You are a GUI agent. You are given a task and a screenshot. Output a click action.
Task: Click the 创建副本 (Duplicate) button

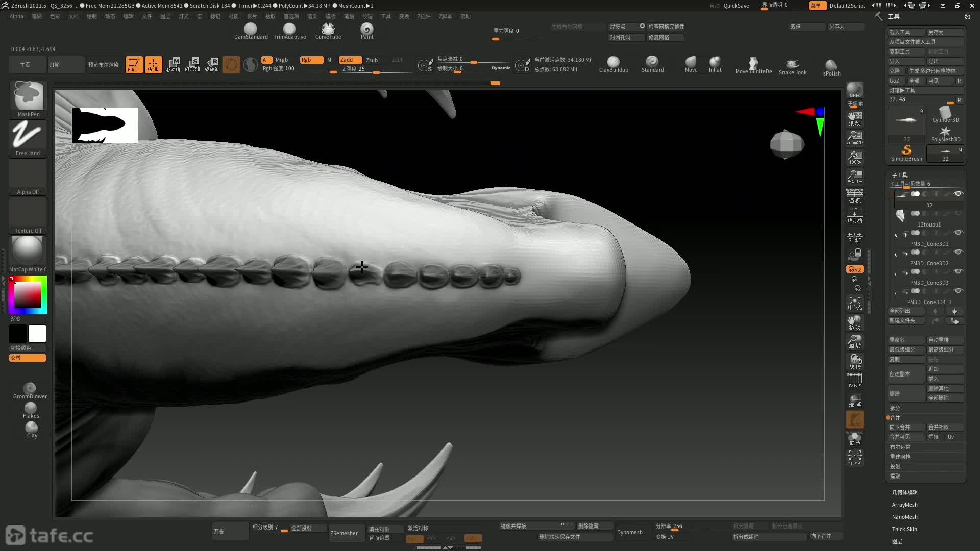[x=906, y=374]
